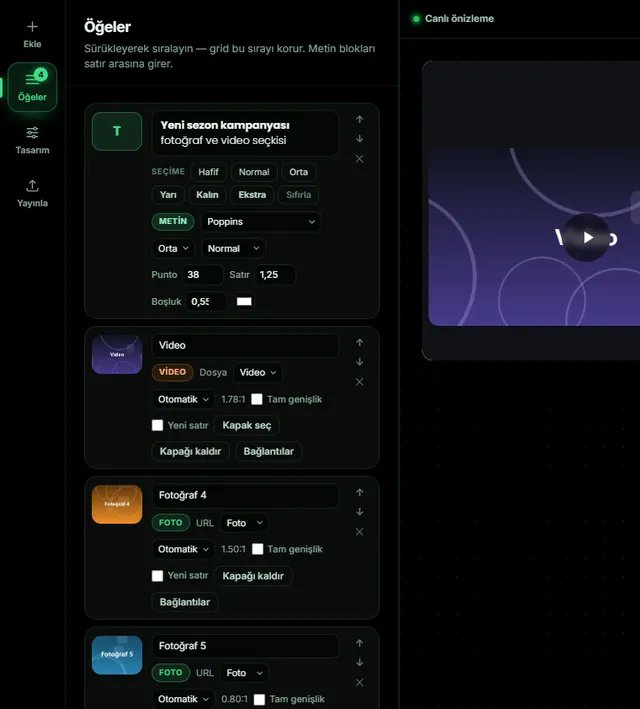Click the Punto size field
Viewport: 640px width, 709px height.
coord(202,274)
